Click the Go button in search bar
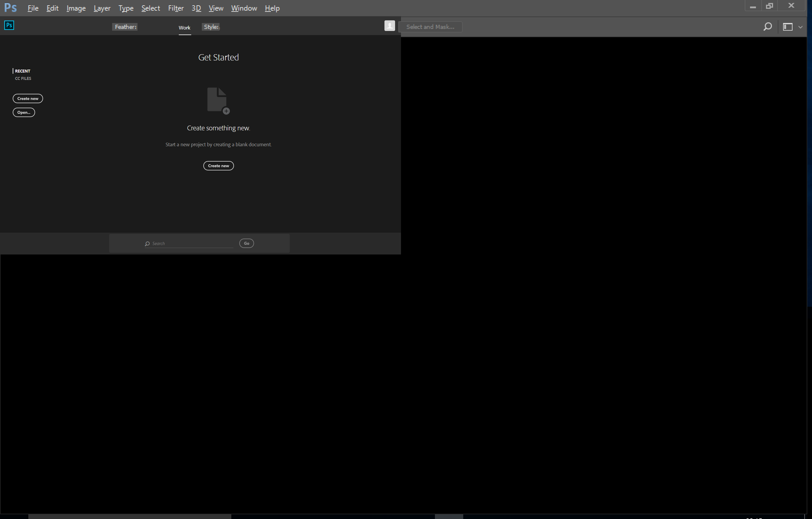The height and width of the screenshot is (519, 812). [x=247, y=243]
